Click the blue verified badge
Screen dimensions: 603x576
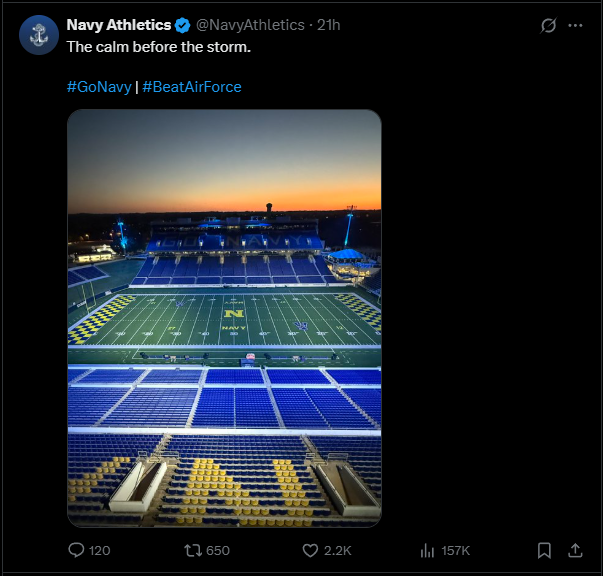[x=183, y=25]
